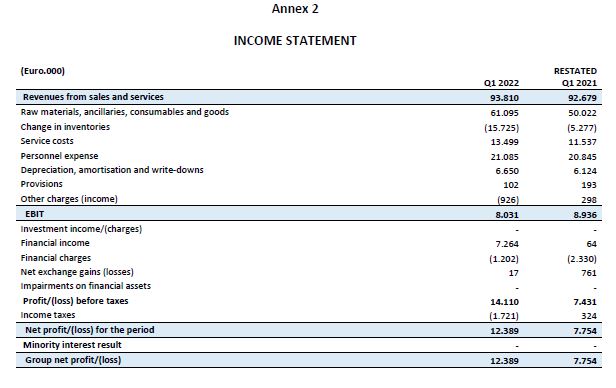616x388 pixels.
Task: Select the Income taxes value (1.721)
Action: point(504,316)
